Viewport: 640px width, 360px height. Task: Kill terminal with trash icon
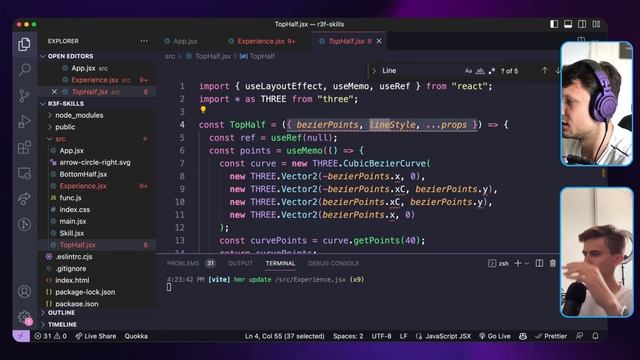pos(553,263)
